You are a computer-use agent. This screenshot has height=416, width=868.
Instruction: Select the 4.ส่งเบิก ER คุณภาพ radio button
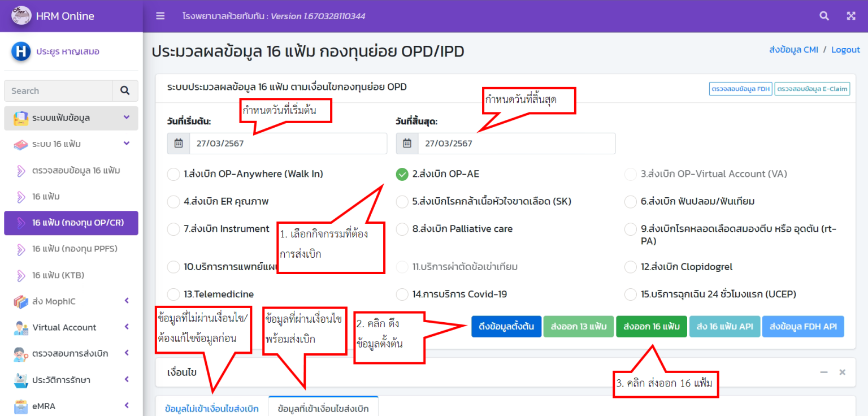pos(173,201)
